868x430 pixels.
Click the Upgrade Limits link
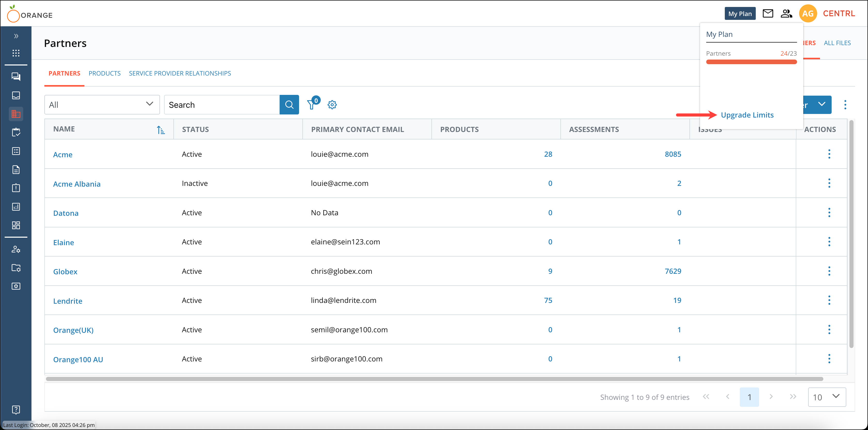(747, 115)
